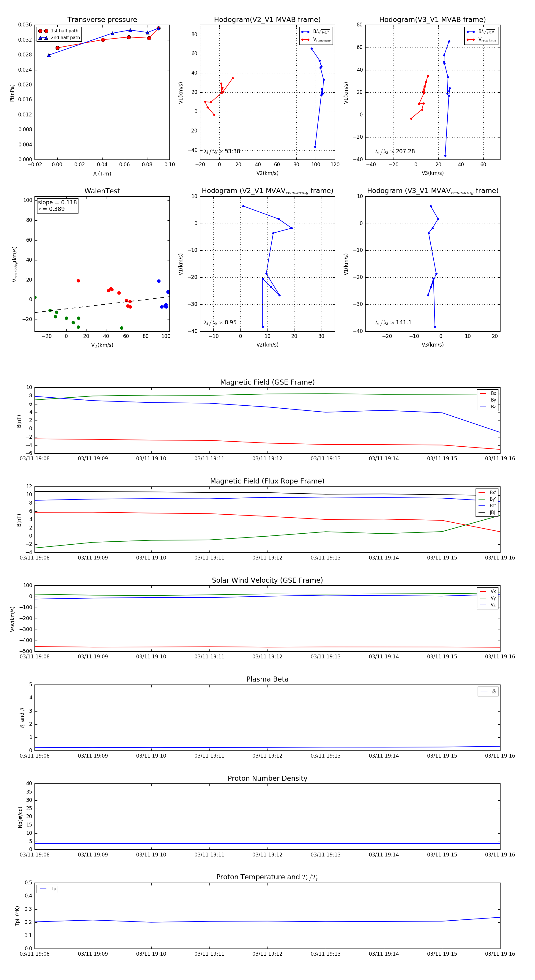
Task: Click the 'Bz' legend entry in GSE plot
Action: [488, 407]
